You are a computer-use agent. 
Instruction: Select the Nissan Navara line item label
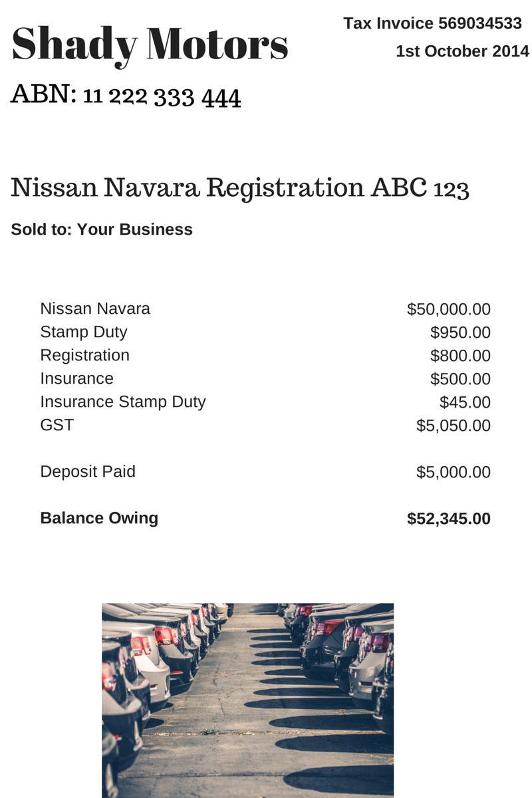pos(95,309)
